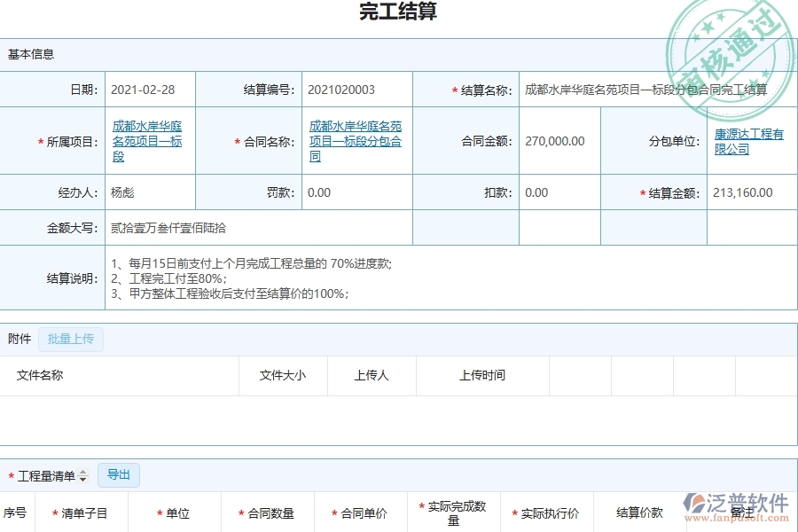Click the 清单子目 column header
Screen dimensions: 798x532
pyautogui.click(x=82, y=512)
